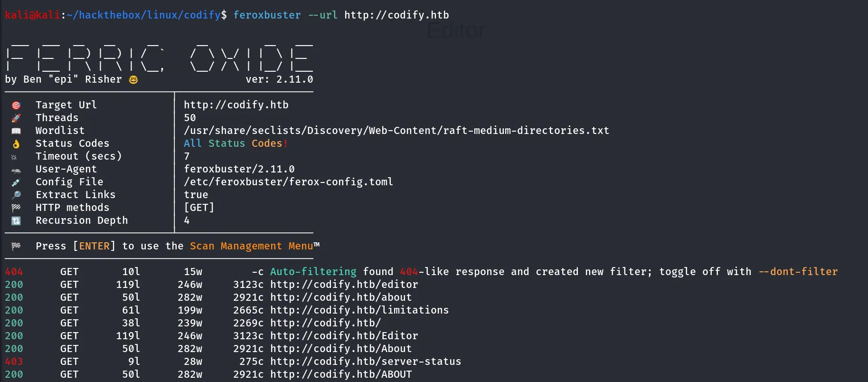Open the http://codify.htb/editor link
This screenshot has width=868, height=382.
click(344, 285)
